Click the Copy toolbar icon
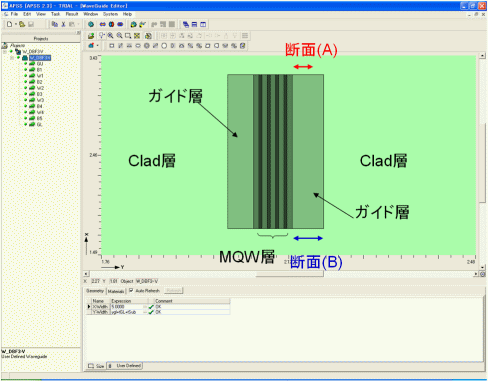488x381 pixels. tap(55, 24)
